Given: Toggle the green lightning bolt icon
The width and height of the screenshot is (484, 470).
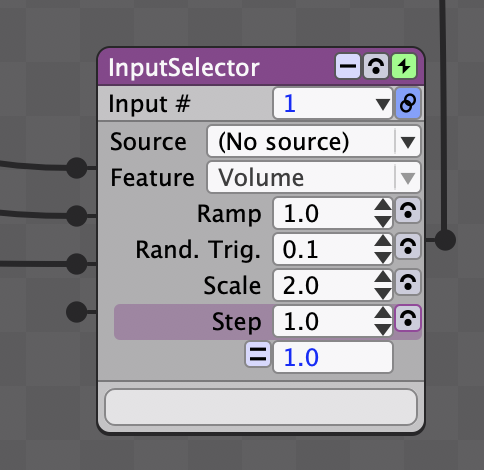Looking at the screenshot, I should click(x=404, y=66).
